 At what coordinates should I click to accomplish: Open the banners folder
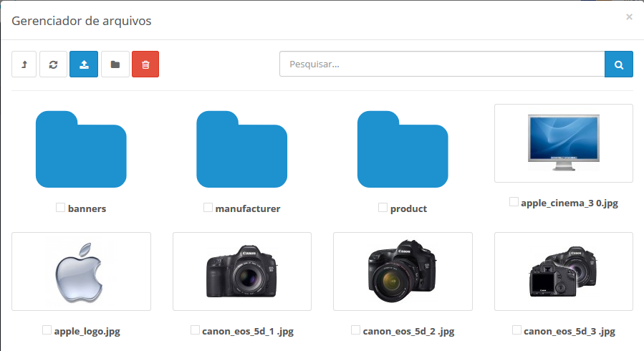pos(81,149)
